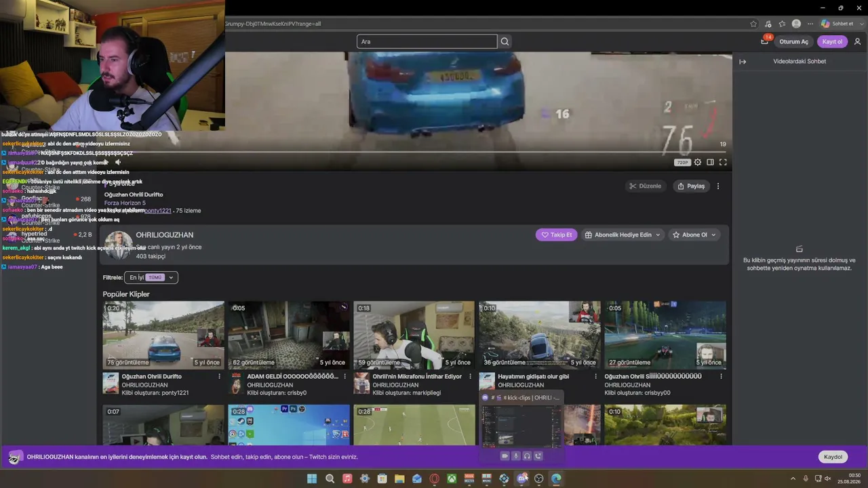The image size is (868, 488).
Task: Open options for Mikrofonu İntihar Ediyor clip
Action: click(x=470, y=376)
